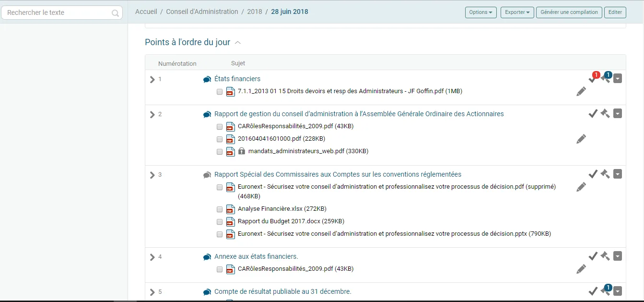Screen dimensions: 644x302
Task: Tick checkbox for Euronext .pptx file
Action: [219, 234]
